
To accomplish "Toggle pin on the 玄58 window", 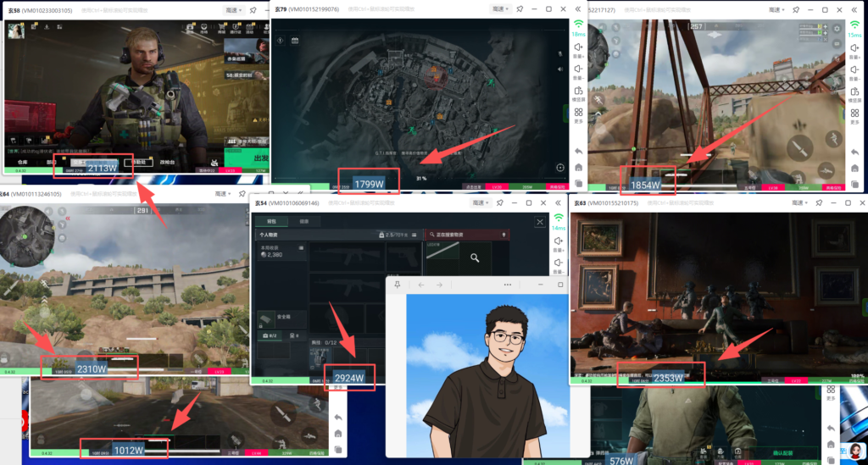I will 253,10.
